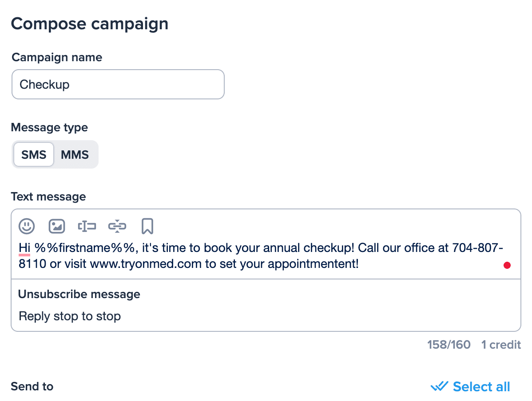Select the SMS message type
The image size is (532, 401).
tap(34, 155)
